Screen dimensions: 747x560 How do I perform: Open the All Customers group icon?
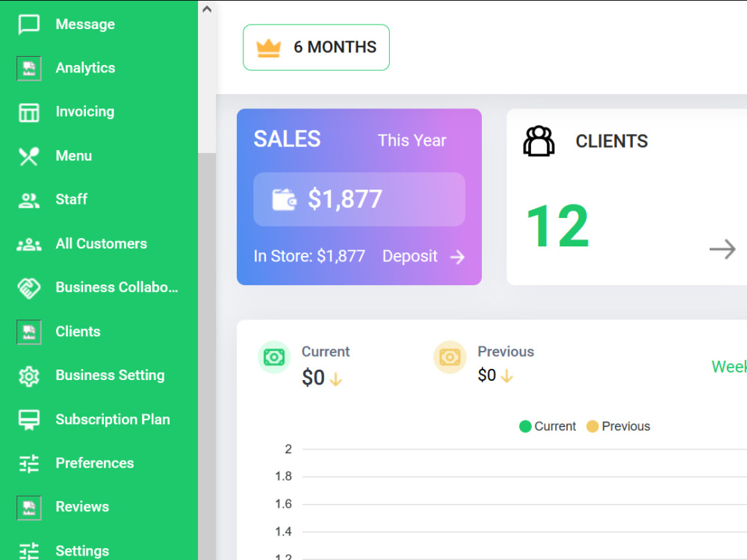(28, 243)
